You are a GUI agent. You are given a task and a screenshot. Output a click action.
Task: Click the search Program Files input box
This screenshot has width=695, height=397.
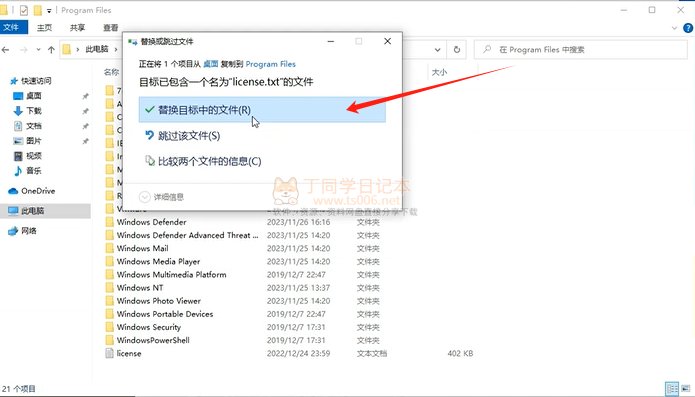pyautogui.click(x=581, y=50)
